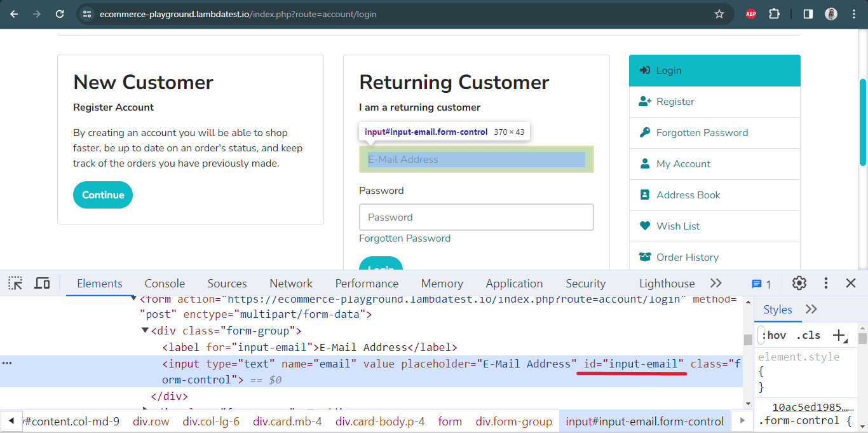Expand more Styles sidebar tabs via chevron

point(811,309)
